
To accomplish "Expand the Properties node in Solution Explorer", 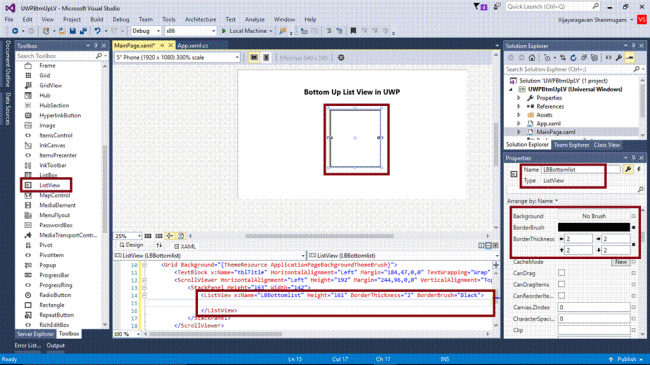I will [519, 98].
